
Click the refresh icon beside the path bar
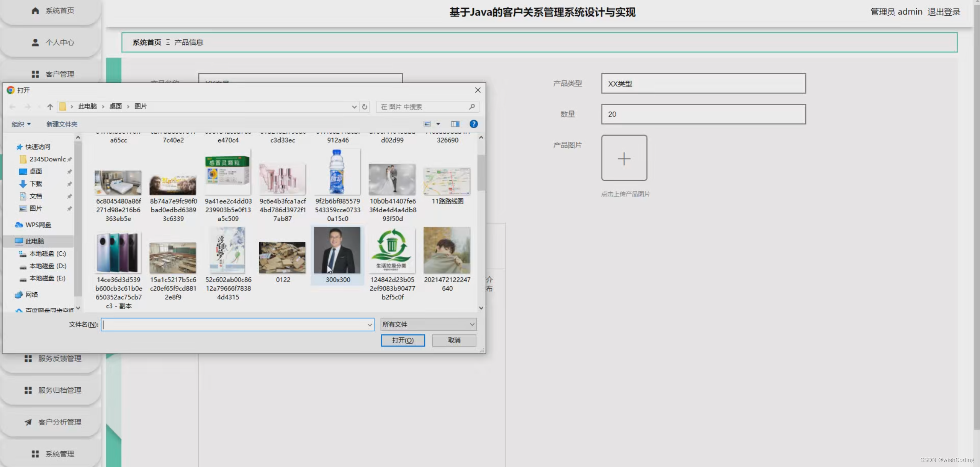tap(365, 107)
